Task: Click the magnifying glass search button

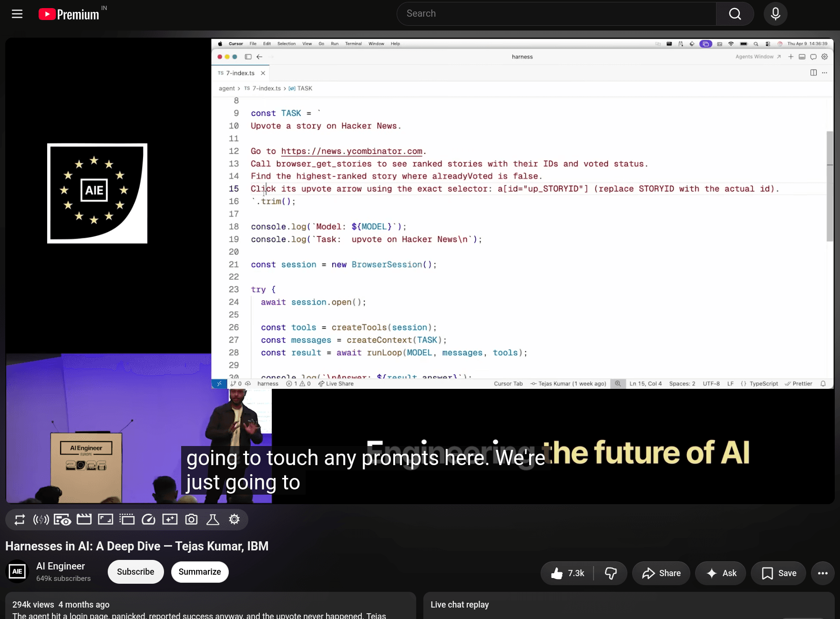Action: 735,14
